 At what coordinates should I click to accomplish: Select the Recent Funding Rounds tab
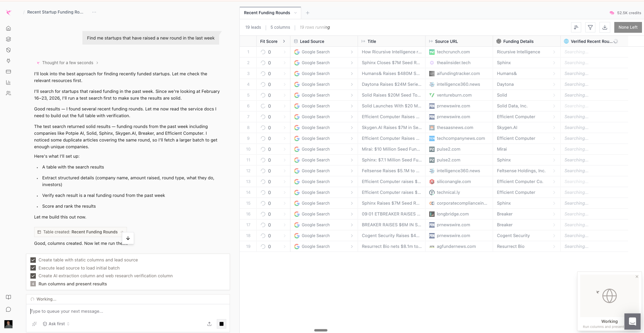pos(267,13)
